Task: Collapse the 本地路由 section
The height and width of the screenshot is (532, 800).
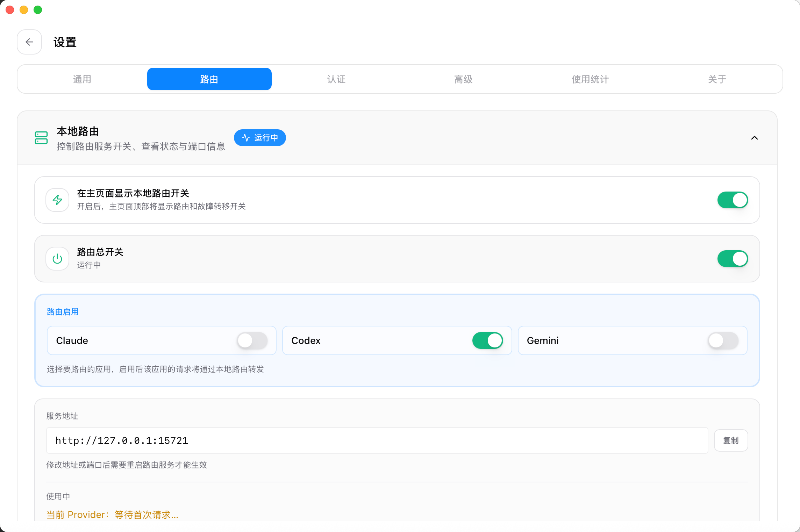Action: [755, 138]
